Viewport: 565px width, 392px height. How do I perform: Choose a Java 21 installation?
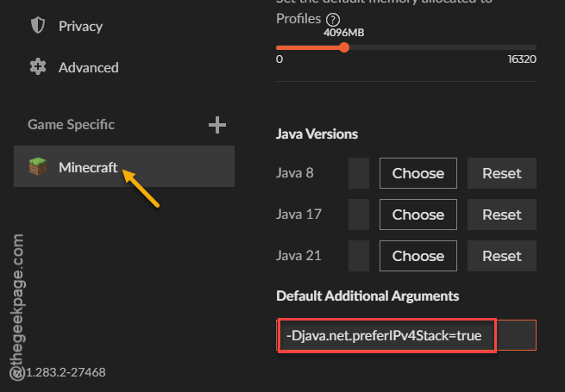418,256
